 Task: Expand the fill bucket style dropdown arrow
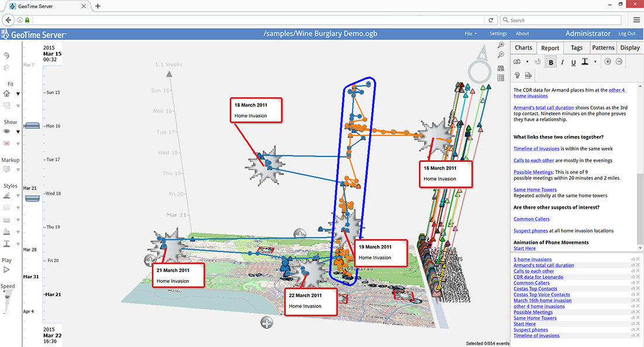point(18,232)
